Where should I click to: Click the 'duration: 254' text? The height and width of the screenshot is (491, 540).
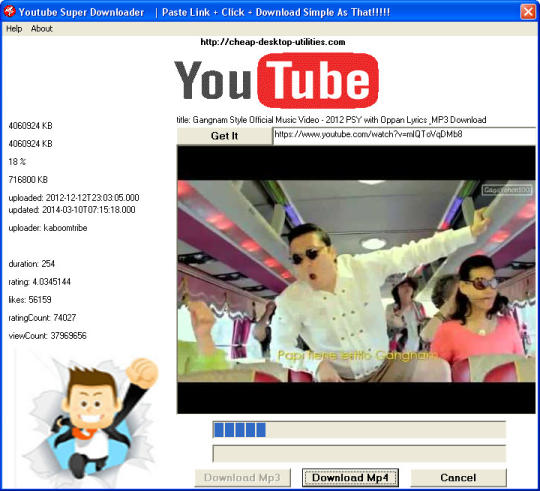coord(32,264)
